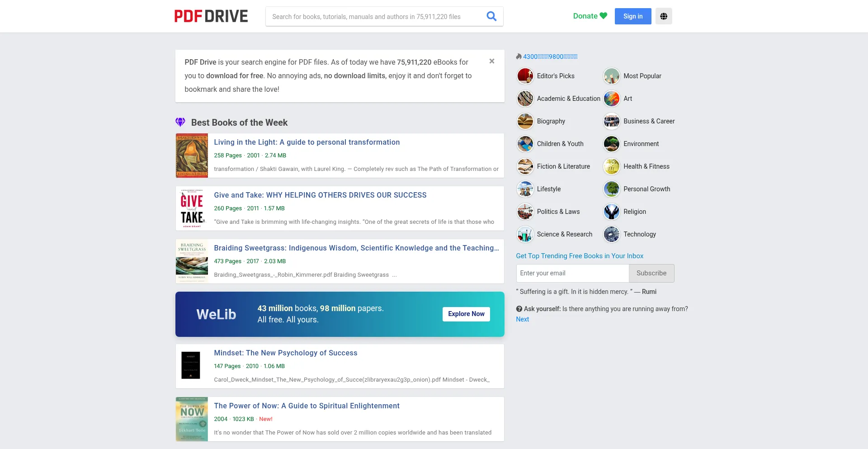Open Science & Research category icon
This screenshot has width=868, height=449.
(x=525, y=234)
